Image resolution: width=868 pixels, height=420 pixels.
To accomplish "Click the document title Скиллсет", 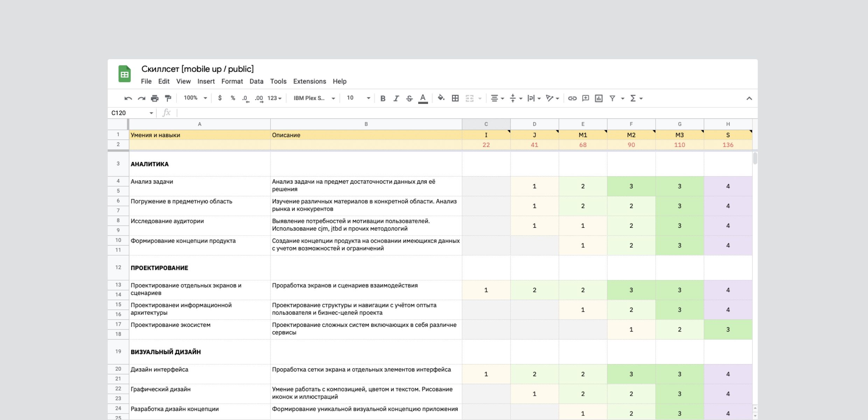I will [197, 69].
